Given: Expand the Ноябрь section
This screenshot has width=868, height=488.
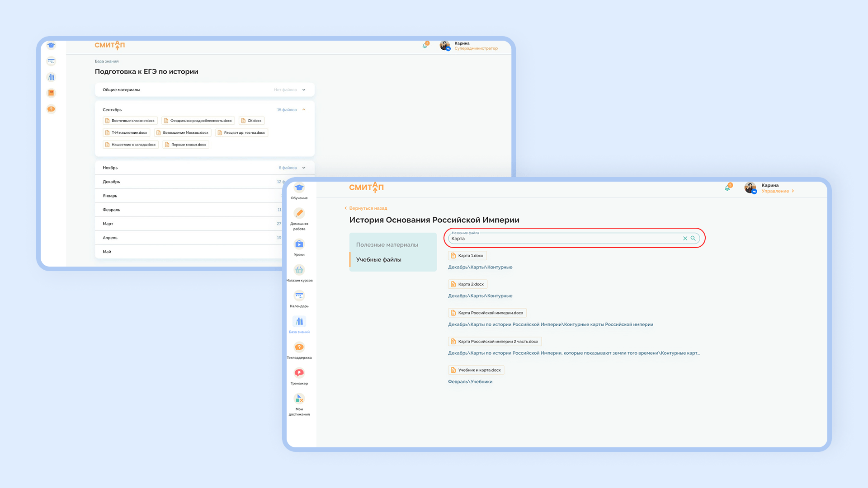Looking at the screenshot, I should point(304,168).
